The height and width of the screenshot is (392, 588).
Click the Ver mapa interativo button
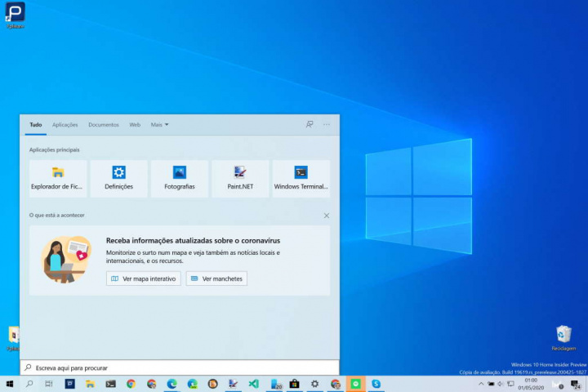144,278
